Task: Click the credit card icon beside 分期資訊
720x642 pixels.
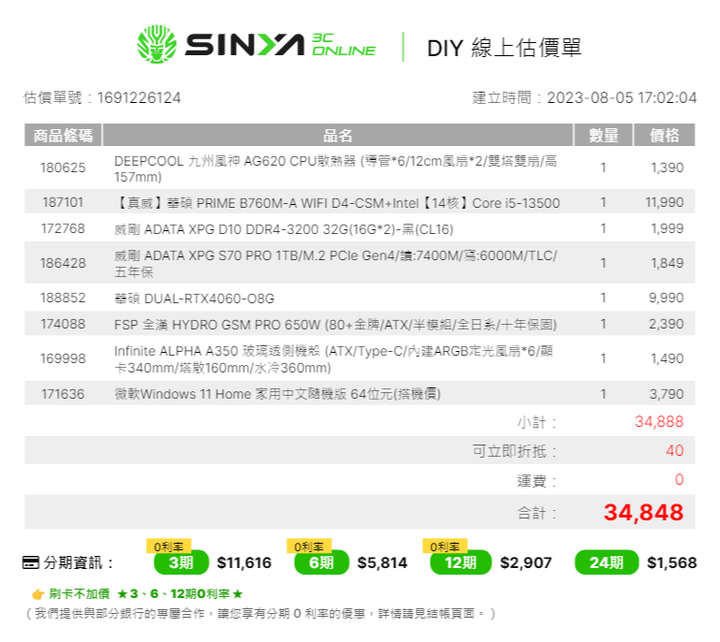Action: pyautogui.click(x=31, y=562)
